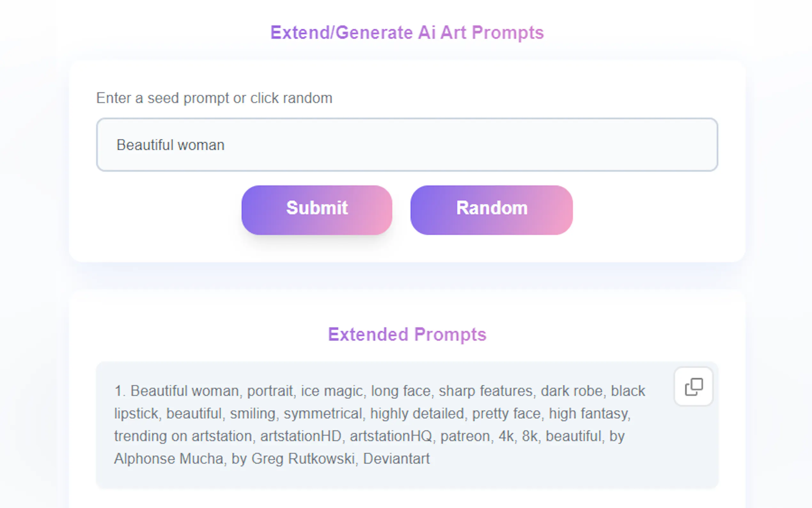Viewport: 812px width, 508px height.
Task: Click the 'Extend/Generate Ai Art Prompts' title
Action: tap(407, 33)
